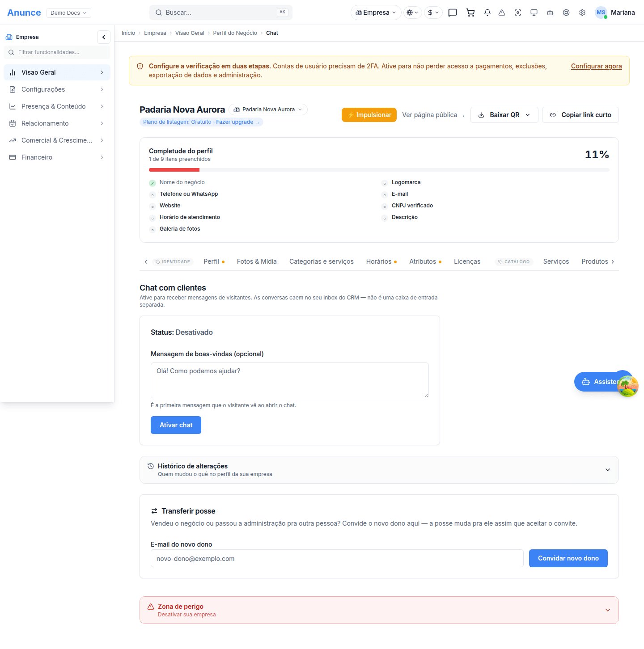Screen dimensions: 644x649
Task: Open the Empresa context dropdown in header
Action: 376,13
